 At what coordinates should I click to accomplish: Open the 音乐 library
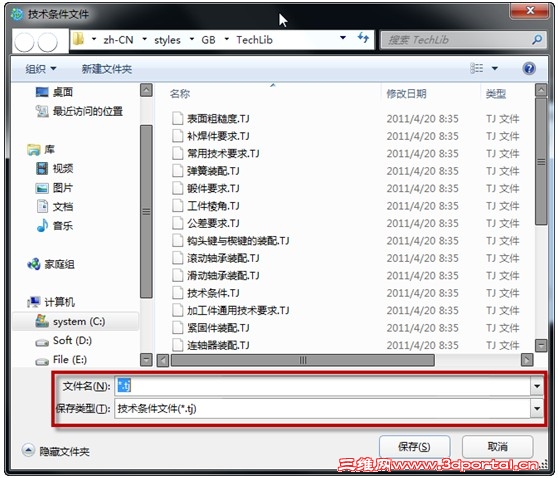tap(54, 226)
